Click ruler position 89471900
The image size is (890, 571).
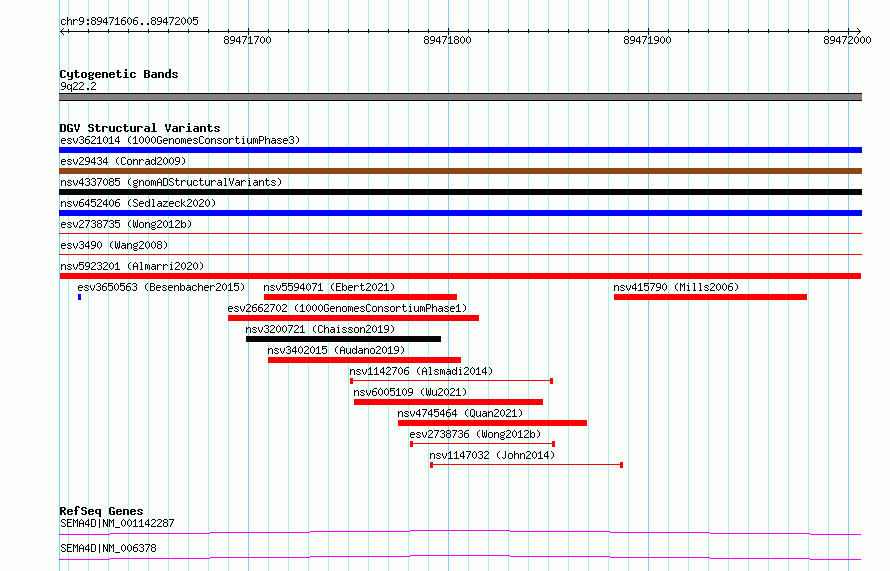(647, 40)
